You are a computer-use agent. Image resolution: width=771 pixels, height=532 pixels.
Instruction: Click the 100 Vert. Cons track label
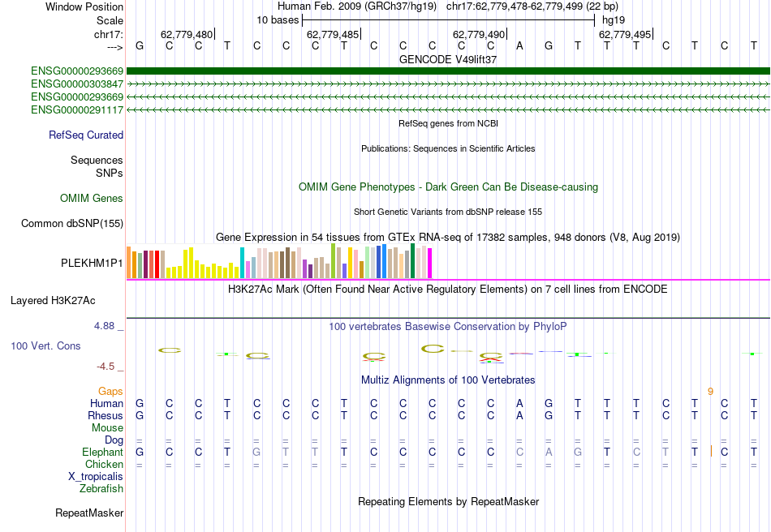pyautogui.click(x=45, y=345)
